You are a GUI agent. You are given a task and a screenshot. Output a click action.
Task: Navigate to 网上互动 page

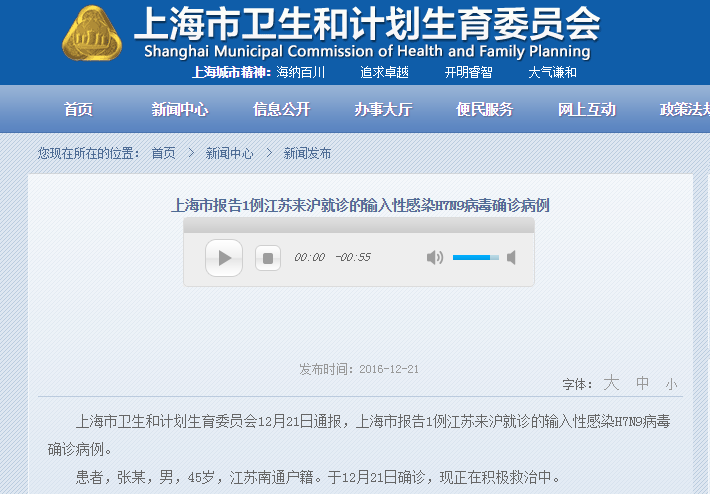click(x=586, y=110)
